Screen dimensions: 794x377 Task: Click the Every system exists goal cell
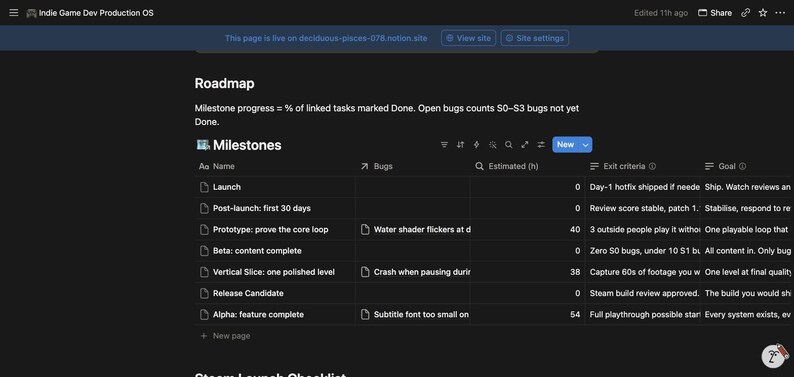click(x=747, y=315)
